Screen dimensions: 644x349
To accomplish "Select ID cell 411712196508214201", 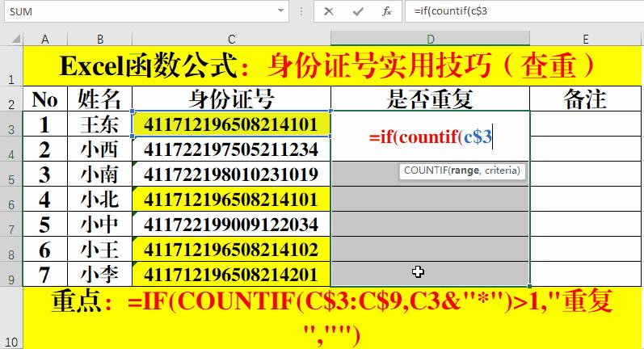I will pyautogui.click(x=231, y=274).
